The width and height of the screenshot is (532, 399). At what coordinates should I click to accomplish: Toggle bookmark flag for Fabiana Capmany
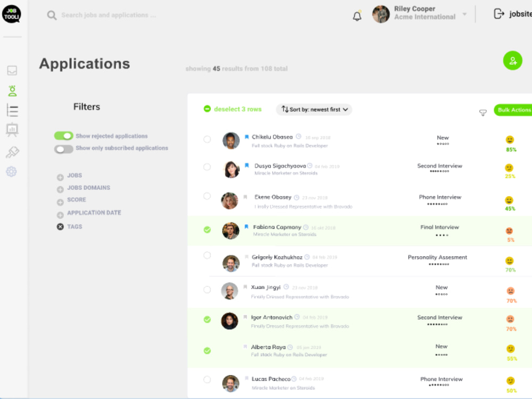tap(246, 226)
